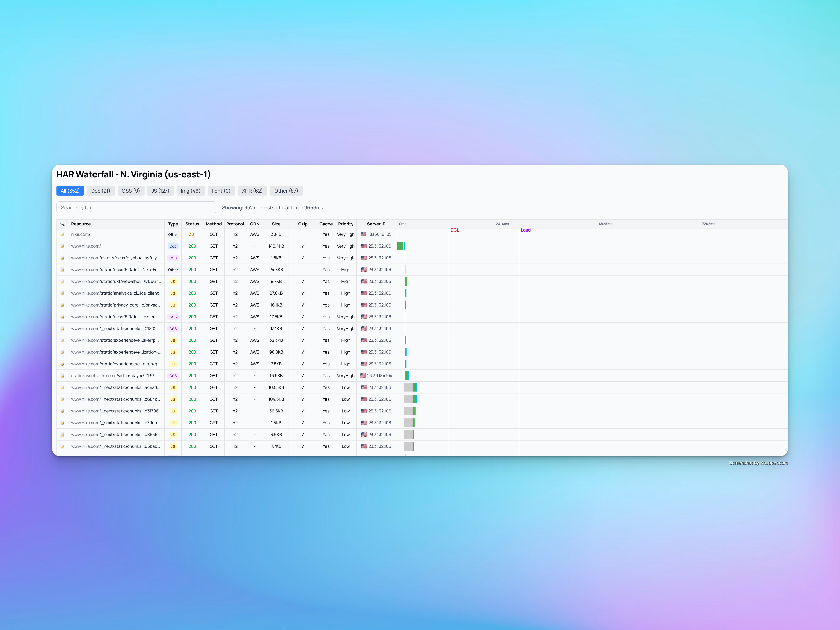Click notepad icon for the 103.5KB chunks row
The height and width of the screenshot is (630, 840).
point(62,388)
